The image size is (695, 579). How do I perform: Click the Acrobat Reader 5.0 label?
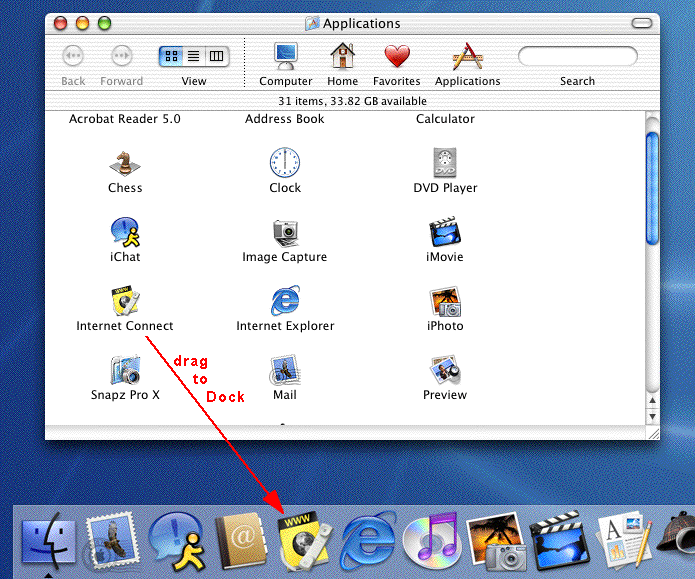click(x=125, y=119)
